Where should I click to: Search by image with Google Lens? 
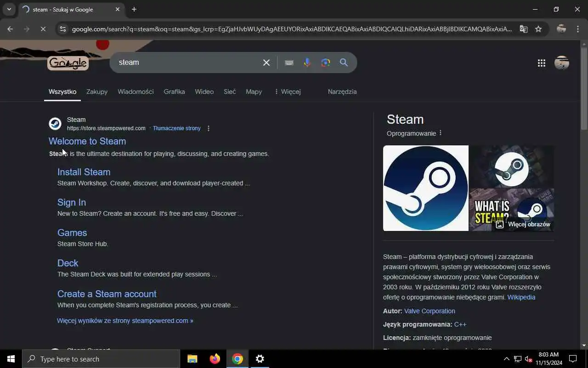[326, 63]
